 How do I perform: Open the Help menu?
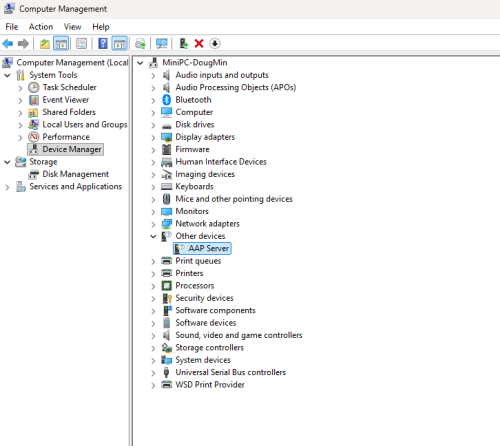(x=101, y=27)
